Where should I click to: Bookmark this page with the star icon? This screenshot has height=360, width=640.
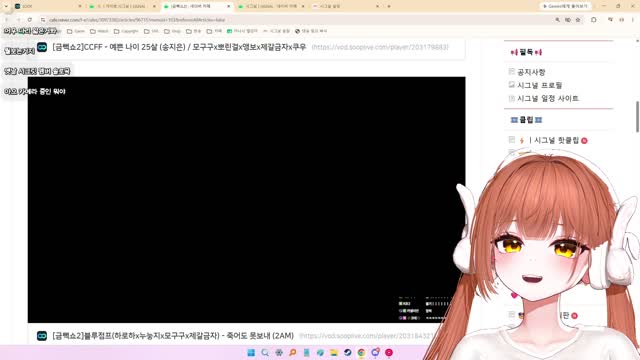(x=578, y=20)
